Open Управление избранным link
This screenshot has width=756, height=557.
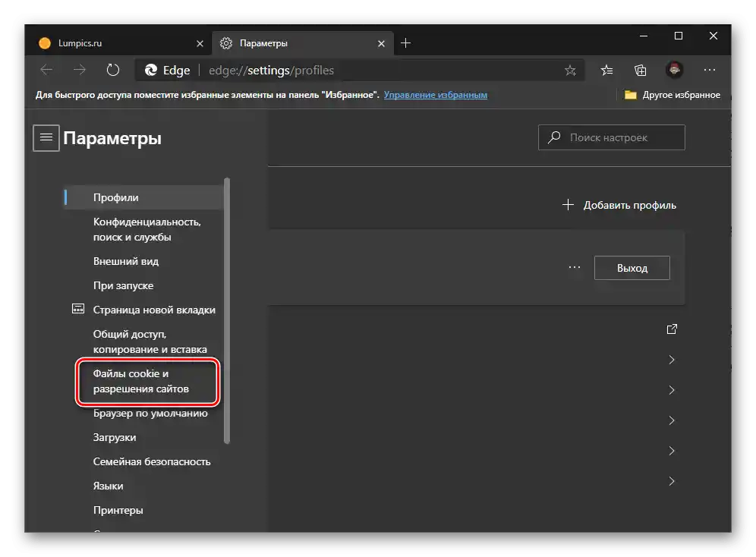point(436,95)
